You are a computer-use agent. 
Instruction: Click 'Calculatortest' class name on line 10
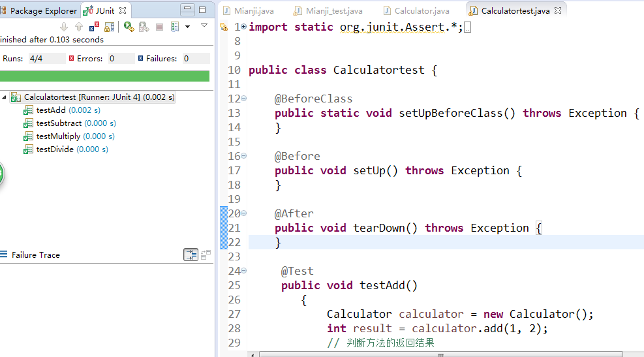(378, 70)
